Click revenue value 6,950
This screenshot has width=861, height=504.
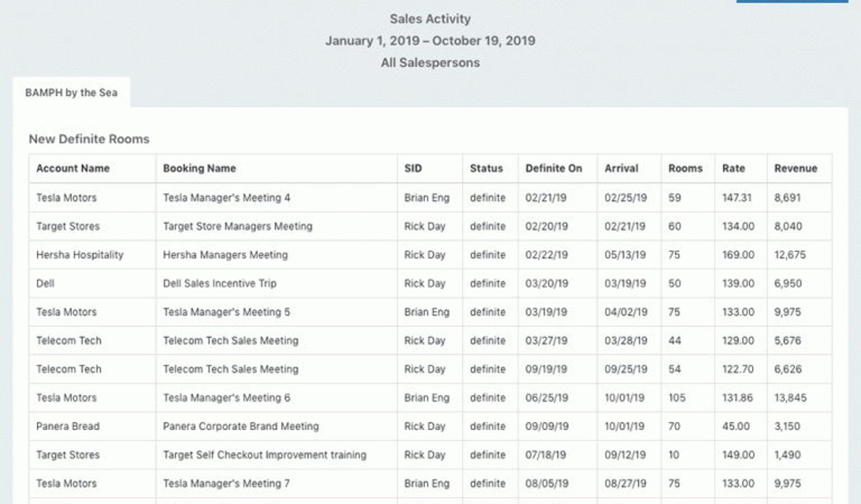(x=788, y=283)
